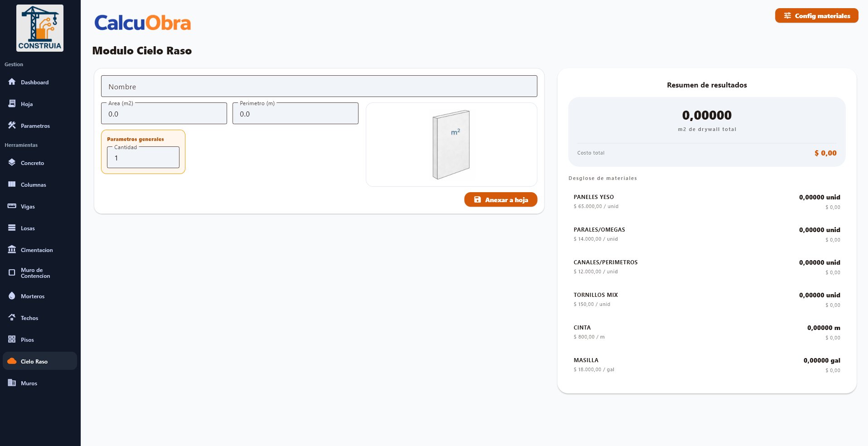Click the Anexar a hoja button

point(500,200)
